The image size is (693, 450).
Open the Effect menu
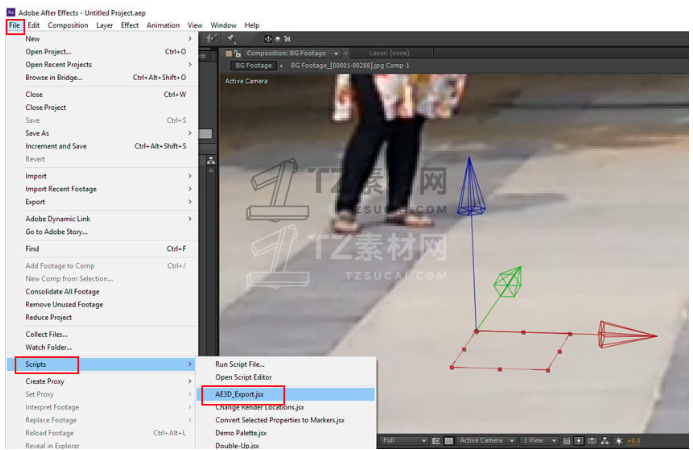tap(130, 26)
